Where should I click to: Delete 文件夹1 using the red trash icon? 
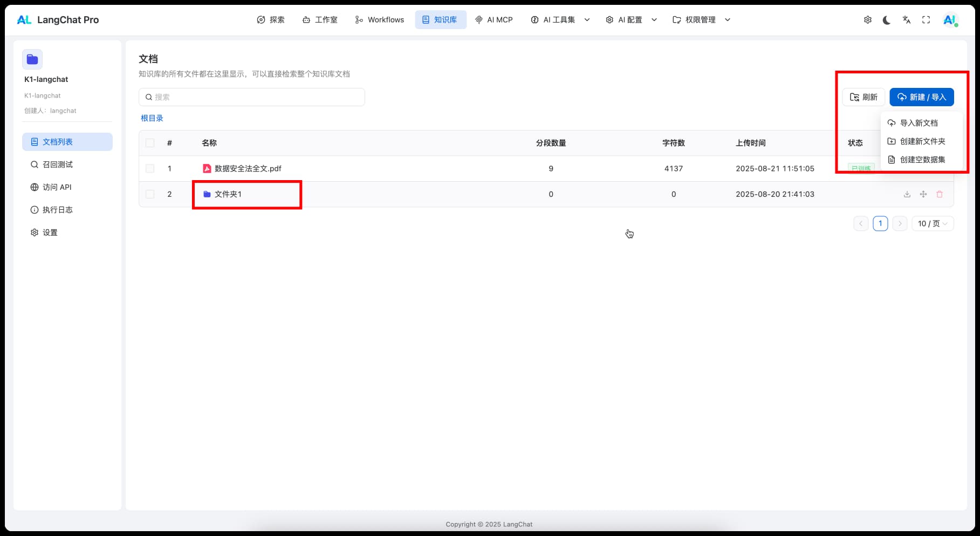[x=939, y=194]
